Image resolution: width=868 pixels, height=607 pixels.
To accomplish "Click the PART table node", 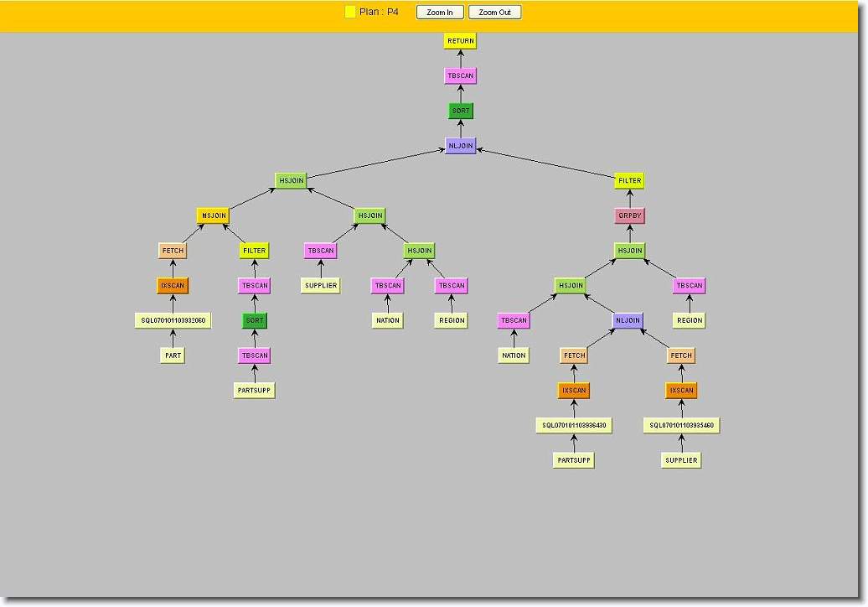I will [x=173, y=355].
